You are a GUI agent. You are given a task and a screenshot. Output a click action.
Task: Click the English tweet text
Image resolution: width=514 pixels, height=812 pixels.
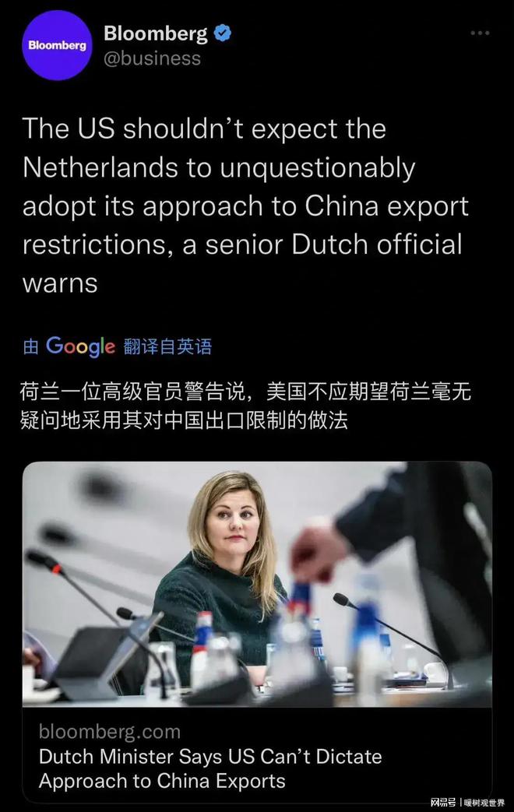(245, 206)
